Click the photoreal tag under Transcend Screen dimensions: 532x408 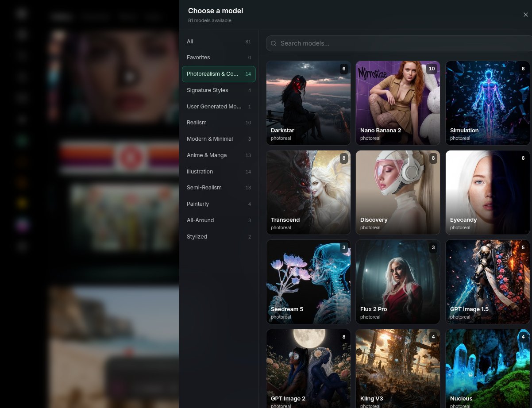[281, 227]
